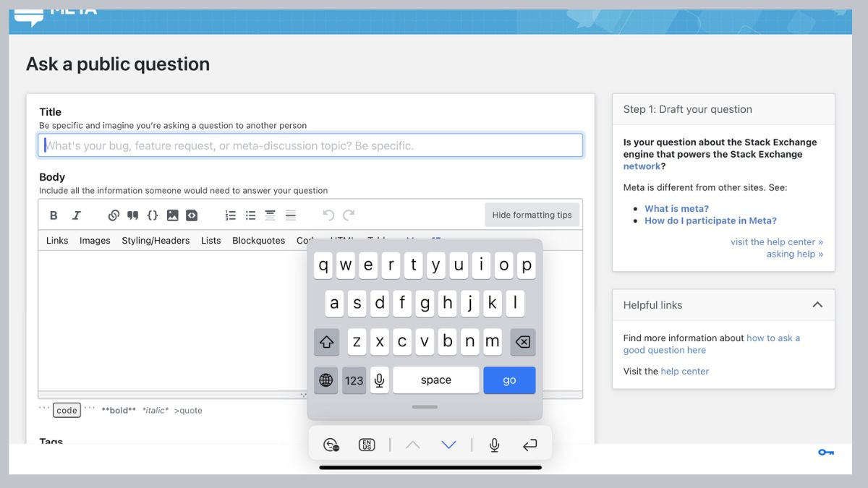Click 'asking help »' link
The width and height of the screenshot is (868, 488).
[795, 254]
